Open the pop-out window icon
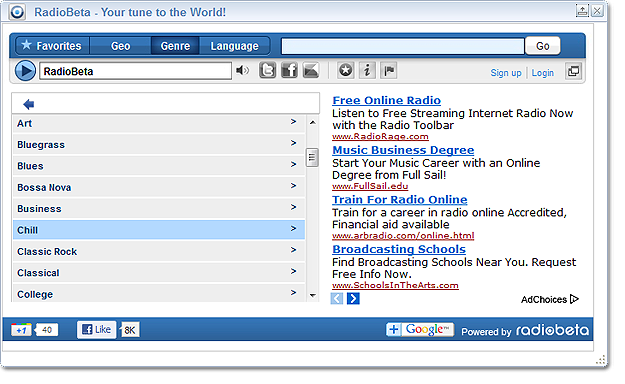This screenshot has height=384, width=625. coord(574,71)
